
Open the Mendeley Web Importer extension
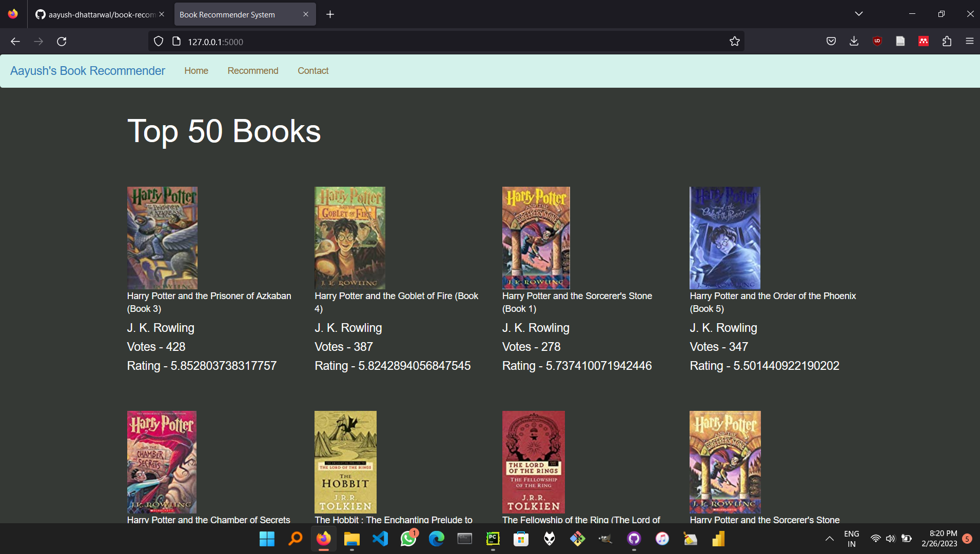[923, 41]
